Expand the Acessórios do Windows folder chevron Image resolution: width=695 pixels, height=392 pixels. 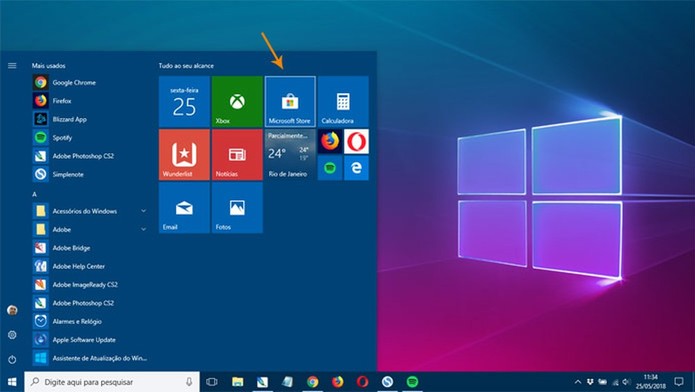(x=144, y=211)
